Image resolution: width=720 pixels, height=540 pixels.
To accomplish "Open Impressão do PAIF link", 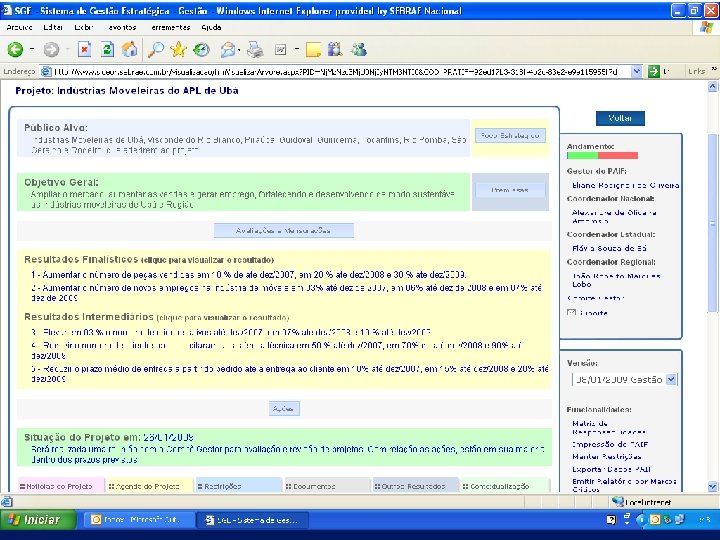I will (x=610, y=444).
